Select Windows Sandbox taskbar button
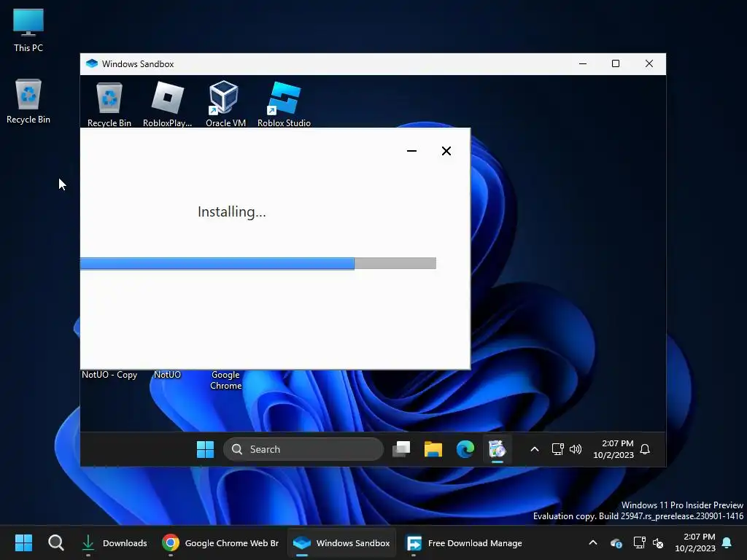The width and height of the screenshot is (747, 560). click(x=341, y=542)
